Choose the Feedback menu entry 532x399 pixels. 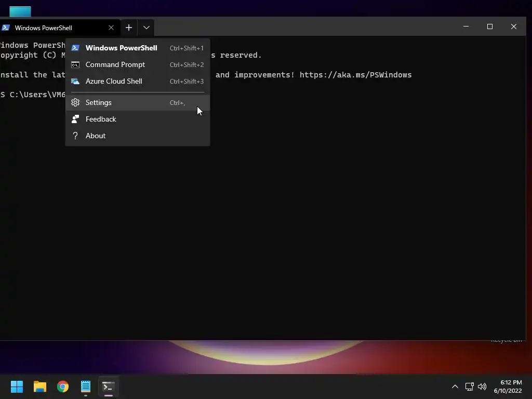coord(137,119)
